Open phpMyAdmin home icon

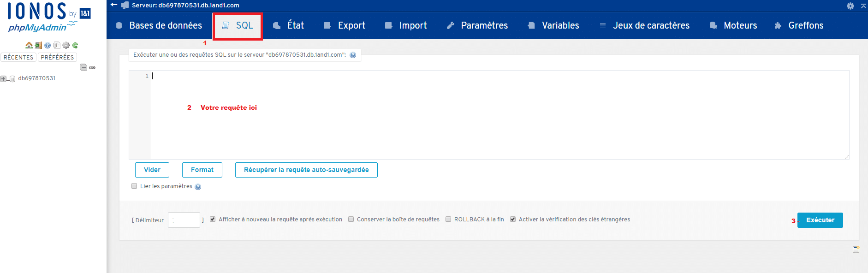pos(29,45)
